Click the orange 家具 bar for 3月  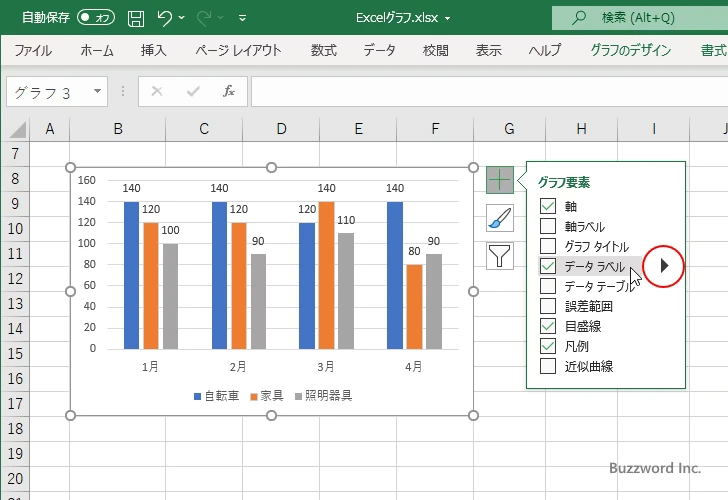tap(326, 275)
